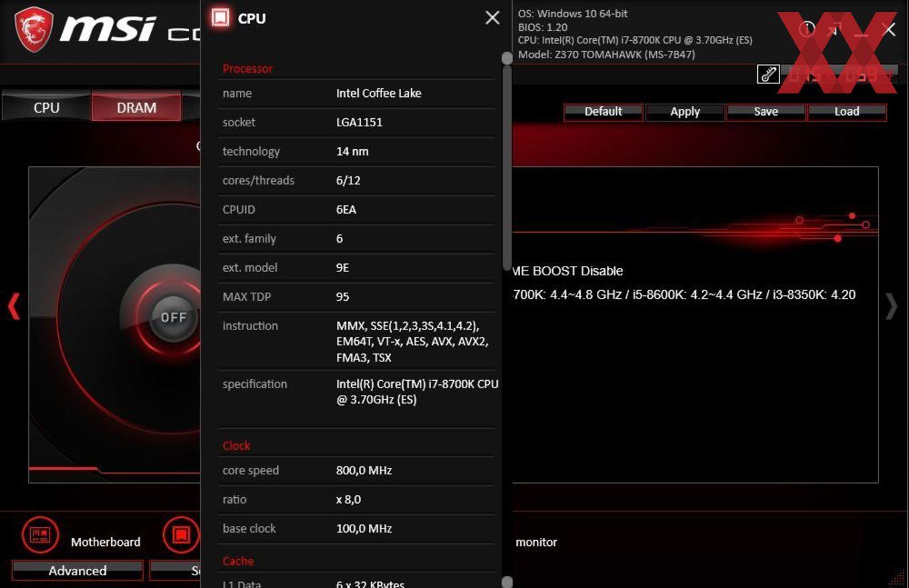Click the thermometer temperature icon
The height and width of the screenshot is (588, 909).
(x=768, y=74)
